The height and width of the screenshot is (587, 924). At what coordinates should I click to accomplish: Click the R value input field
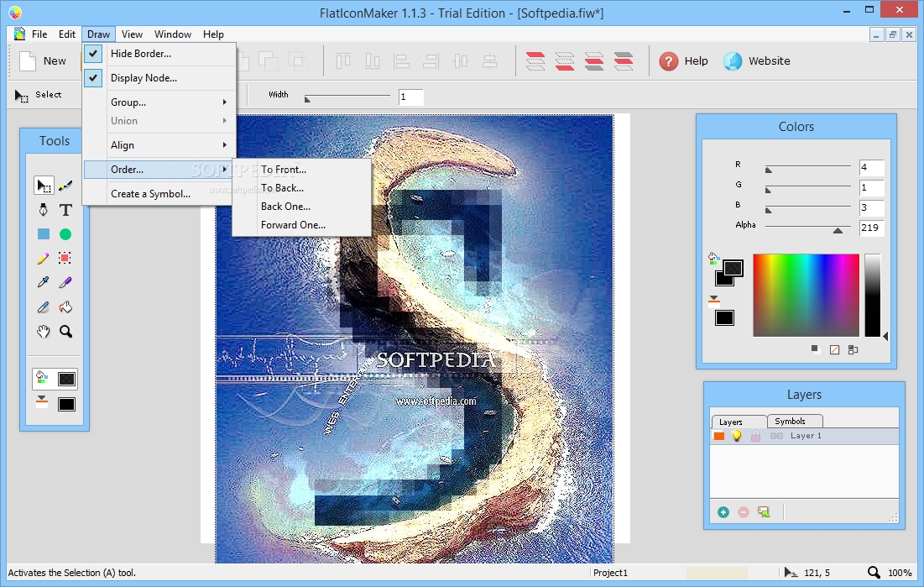(x=871, y=168)
